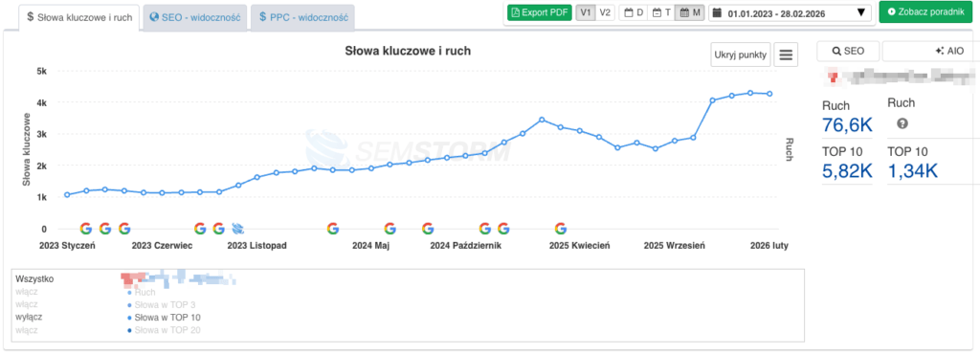The width and height of the screenshot is (980, 354).
Task: Click the 5k y-axis label
Action: click(x=41, y=71)
